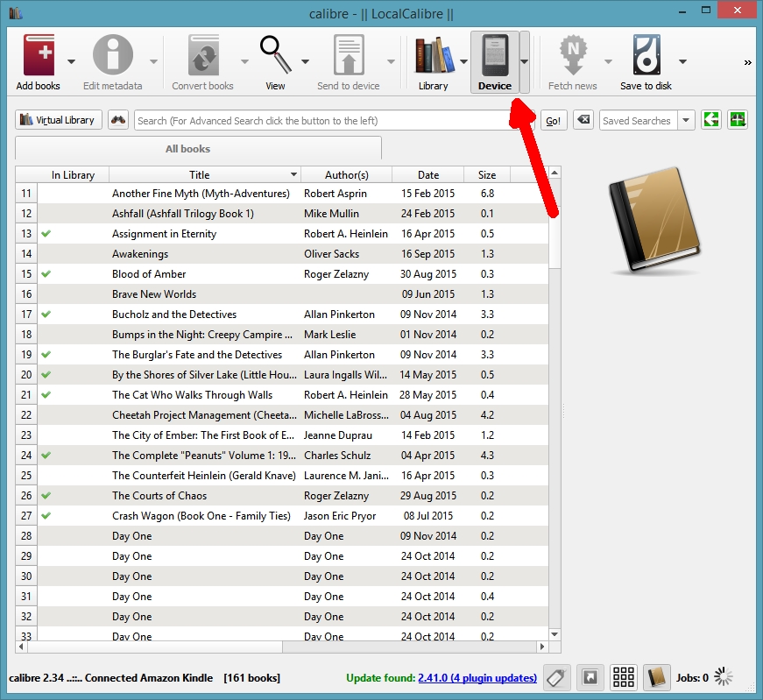Select the All books tab

(198, 148)
